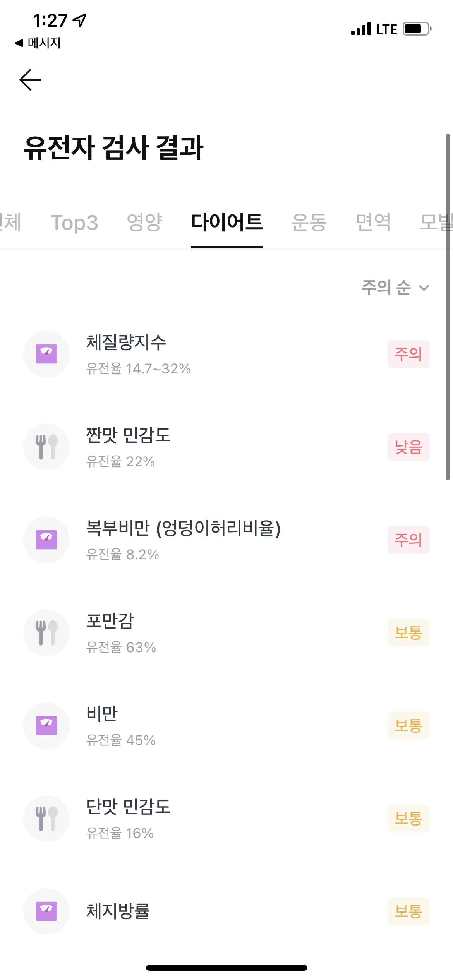Tap the scale icon beside 비만
This screenshot has width=453, height=980.
[x=46, y=726]
